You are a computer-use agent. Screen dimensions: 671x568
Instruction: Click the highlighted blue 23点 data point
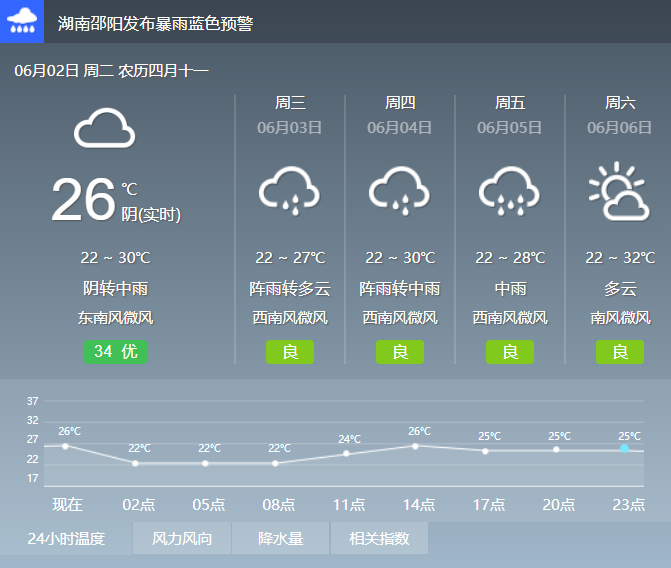[624, 448]
